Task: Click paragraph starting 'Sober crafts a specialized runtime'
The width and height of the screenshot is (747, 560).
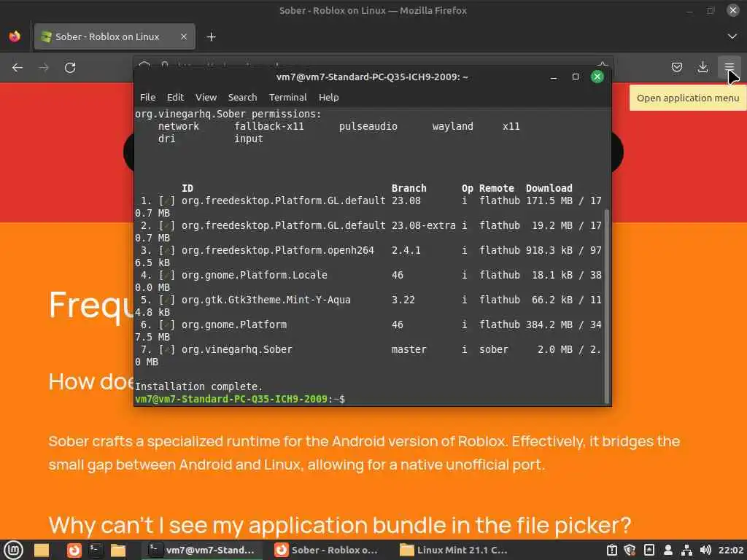Action: tap(364, 452)
